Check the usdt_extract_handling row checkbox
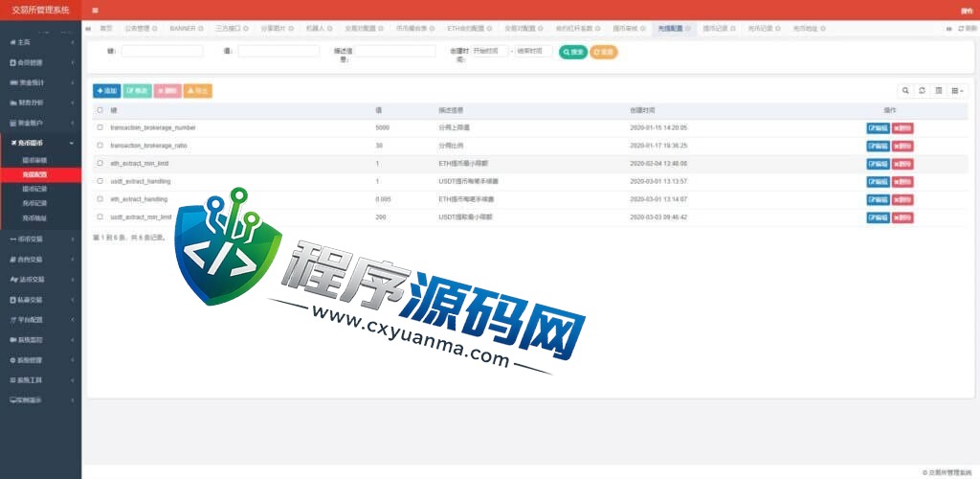This screenshot has height=479, width=980. click(x=100, y=181)
